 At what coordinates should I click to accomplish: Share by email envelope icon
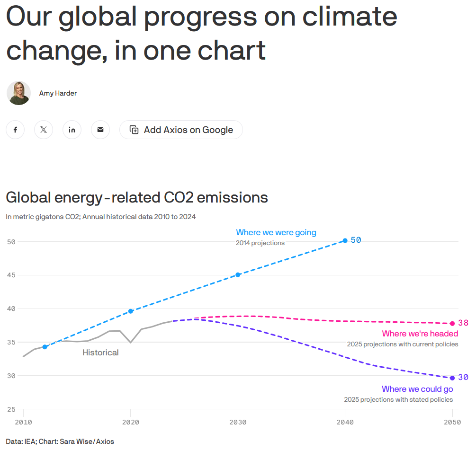(x=100, y=130)
